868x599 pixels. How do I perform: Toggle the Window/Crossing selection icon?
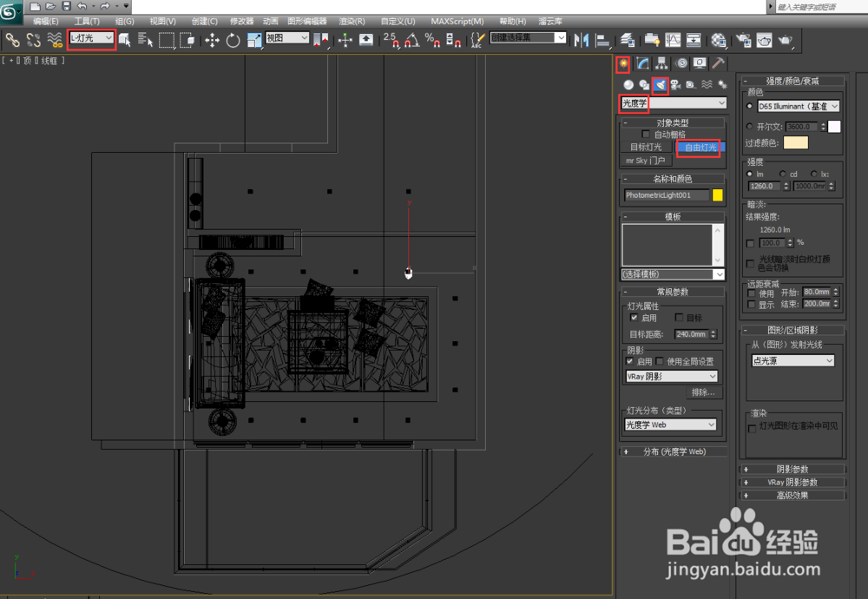(x=187, y=40)
